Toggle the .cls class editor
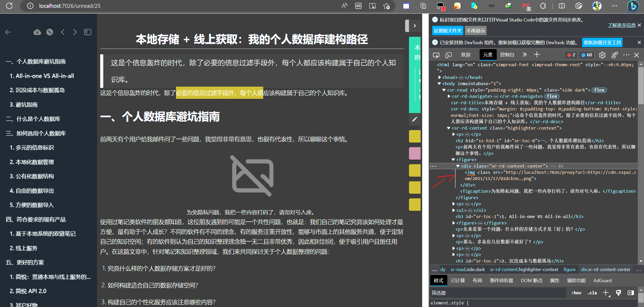This screenshot has height=307, width=644. coord(592,293)
